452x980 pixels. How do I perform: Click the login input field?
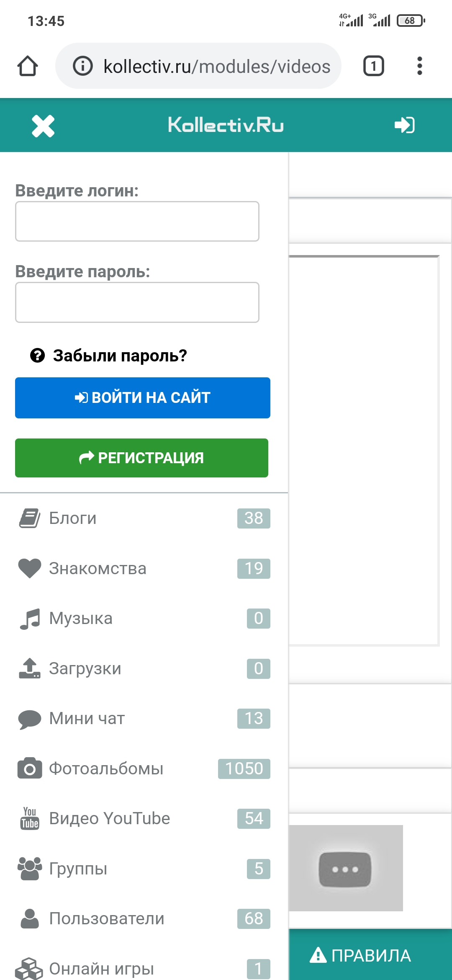coord(137,222)
